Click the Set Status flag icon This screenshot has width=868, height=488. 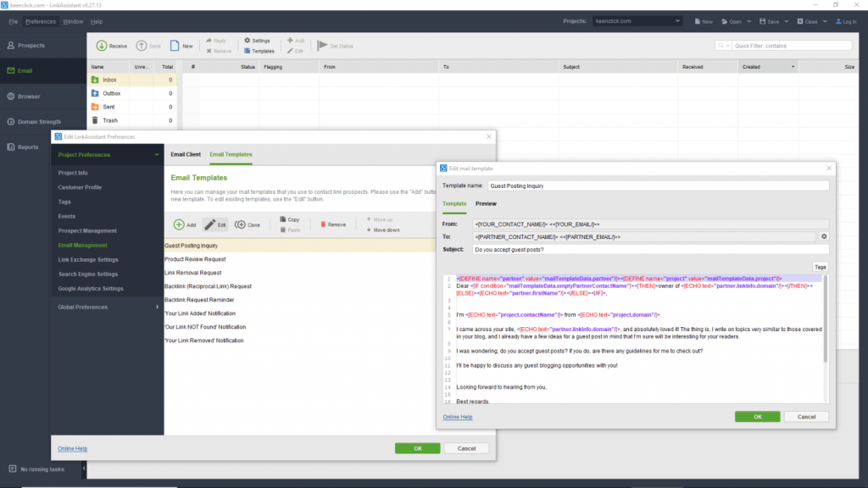pyautogui.click(x=322, y=46)
